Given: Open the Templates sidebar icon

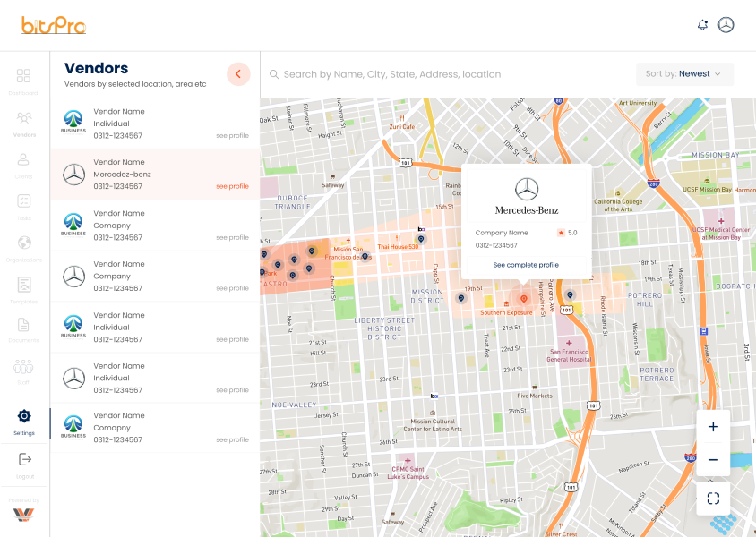Looking at the screenshot, I should [24, 284].
